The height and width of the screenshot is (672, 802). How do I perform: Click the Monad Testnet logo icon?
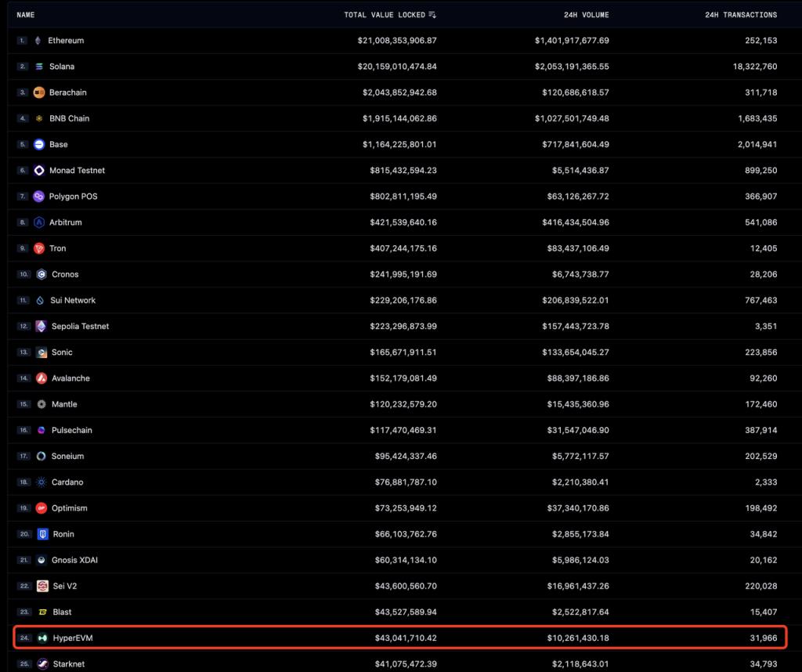point(39,170)
